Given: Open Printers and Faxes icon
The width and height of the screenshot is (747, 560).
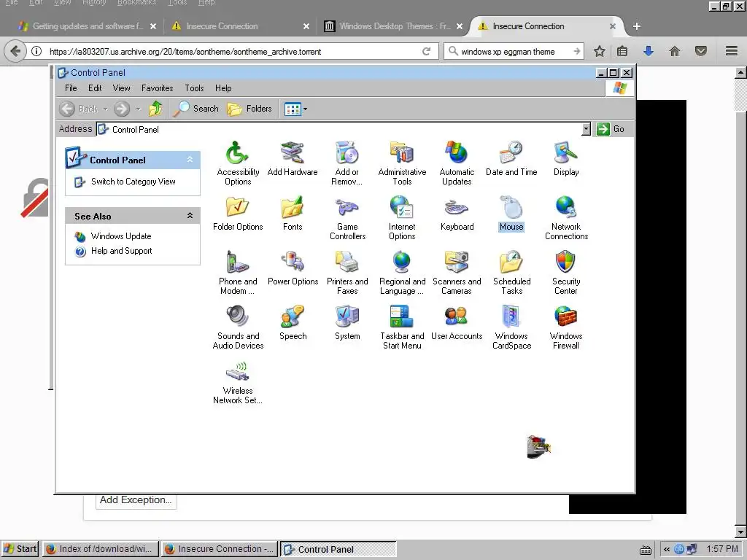Looking at the screenshot, I should [x=347, y=273].
